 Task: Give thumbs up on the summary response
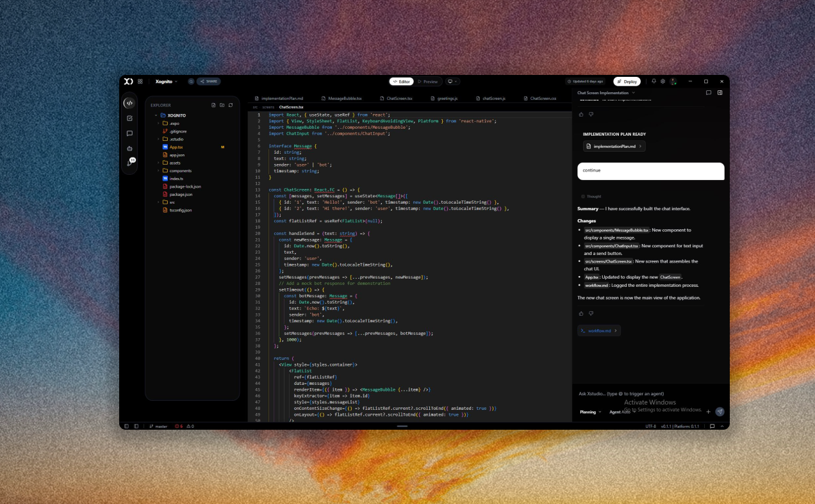click(581, 313)
